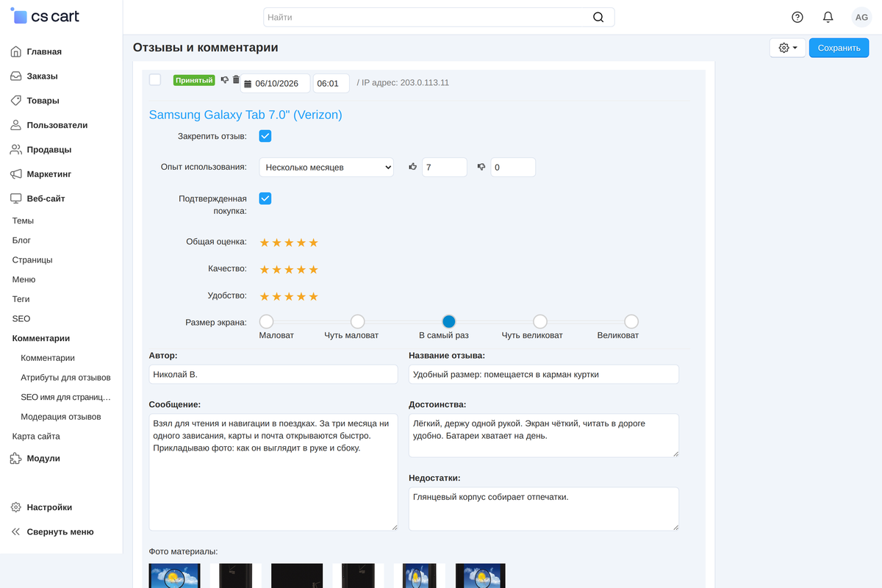The width and height of the screenshot is (882, 588).
Task: Select the Маловат screen size option
Action: point(267,321)
